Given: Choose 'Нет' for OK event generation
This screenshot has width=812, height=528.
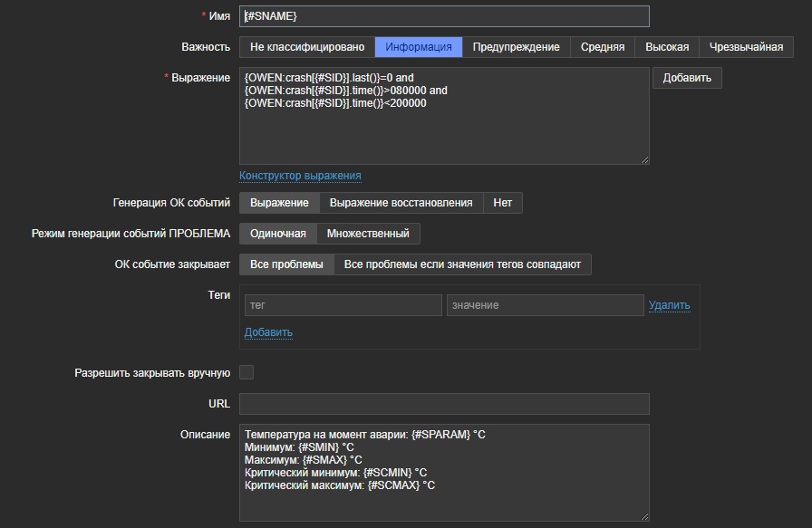Looking at the screenshot, I should tap(502, 203).
